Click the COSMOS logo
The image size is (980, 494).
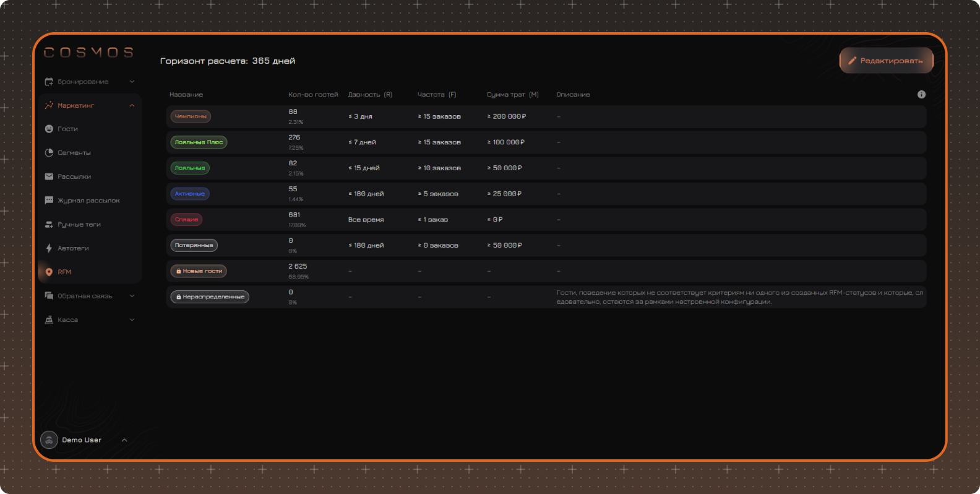(88, 53)
